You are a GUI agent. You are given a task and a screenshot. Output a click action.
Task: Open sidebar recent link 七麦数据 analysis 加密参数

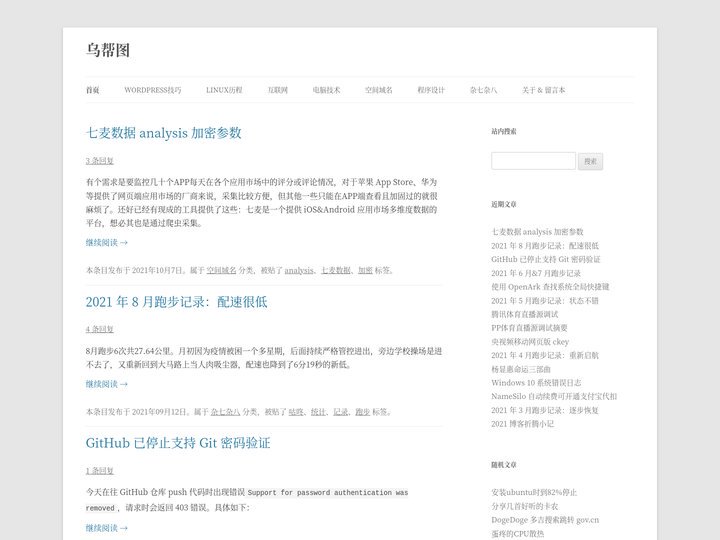[x=537, y=232]
